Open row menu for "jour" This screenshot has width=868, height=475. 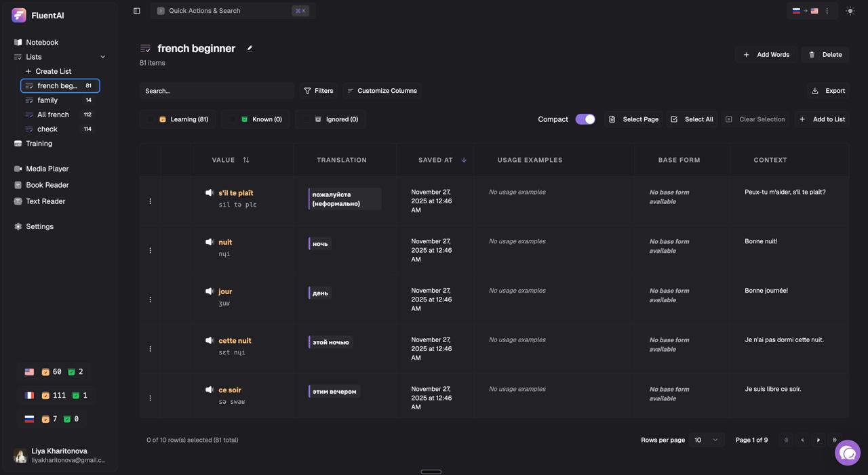tap(151, 300)
